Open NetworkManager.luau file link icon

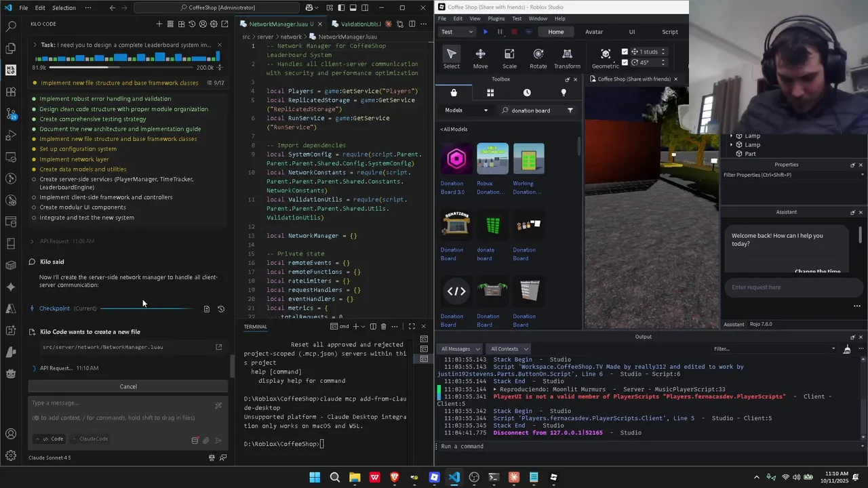(218, 347)
